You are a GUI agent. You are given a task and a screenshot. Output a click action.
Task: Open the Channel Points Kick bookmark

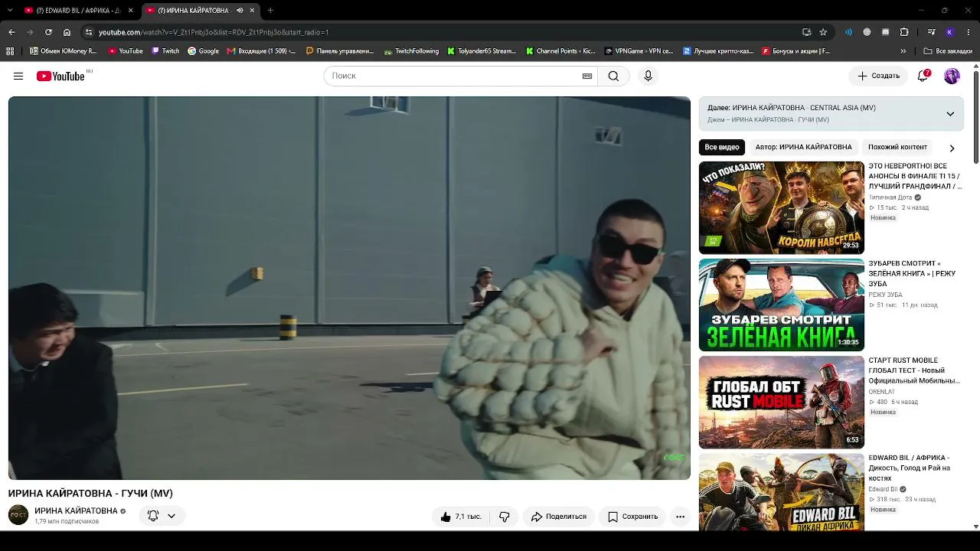[x=560, y=51]
